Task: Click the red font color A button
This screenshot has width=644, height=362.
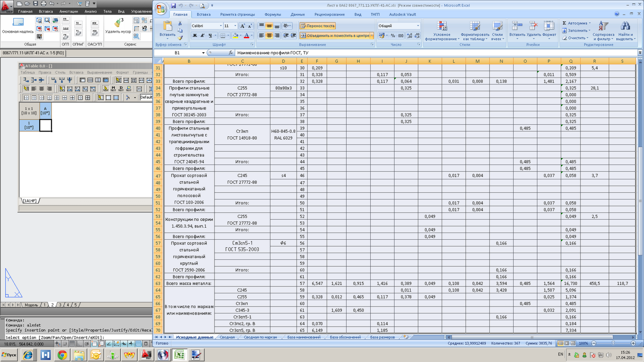Action: [247, 35]
